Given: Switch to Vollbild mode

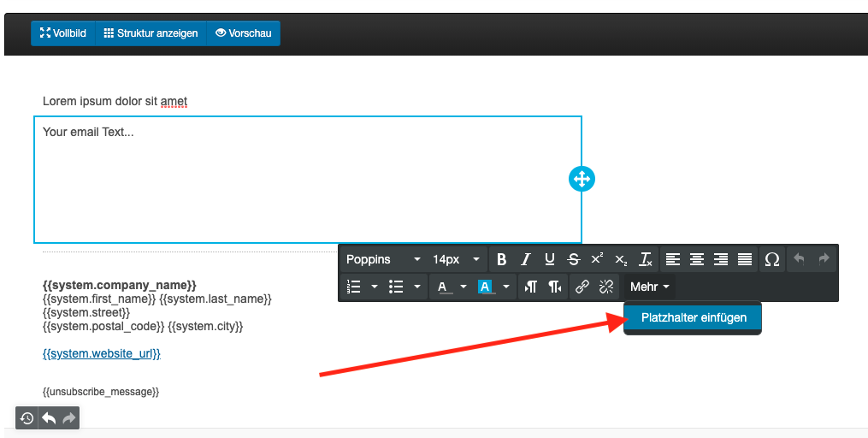Looking at the screenshot, I should point(63,33).
